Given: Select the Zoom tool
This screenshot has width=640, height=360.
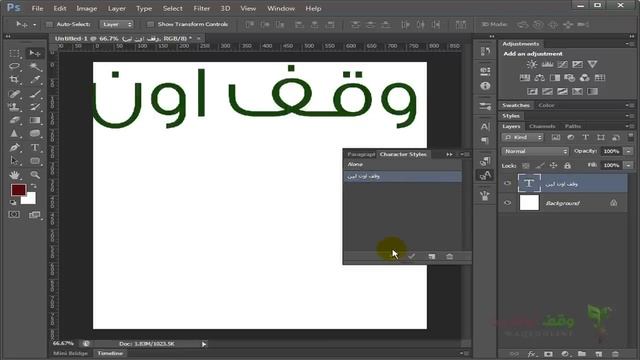Looking at the screenshot, I should click(x=35, y=175).
